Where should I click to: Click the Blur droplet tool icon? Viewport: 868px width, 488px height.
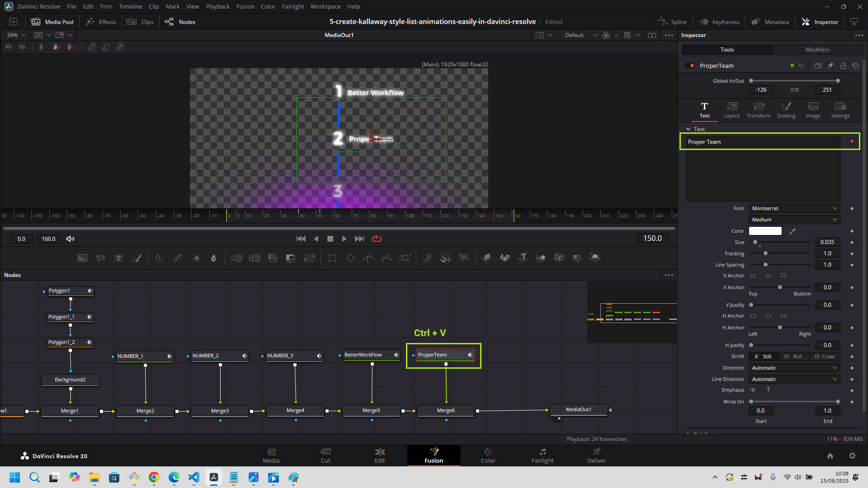[x=214, y=258]
